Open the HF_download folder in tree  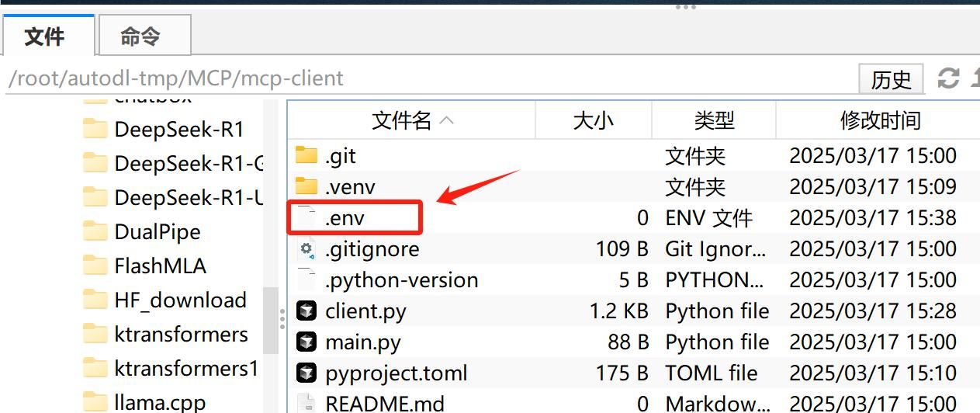pyautogui.click(x=180, y=300)
